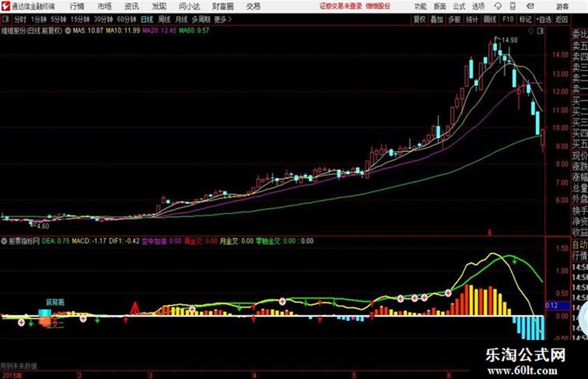Click the panel layout icon left of 分时

coord(6,19)
